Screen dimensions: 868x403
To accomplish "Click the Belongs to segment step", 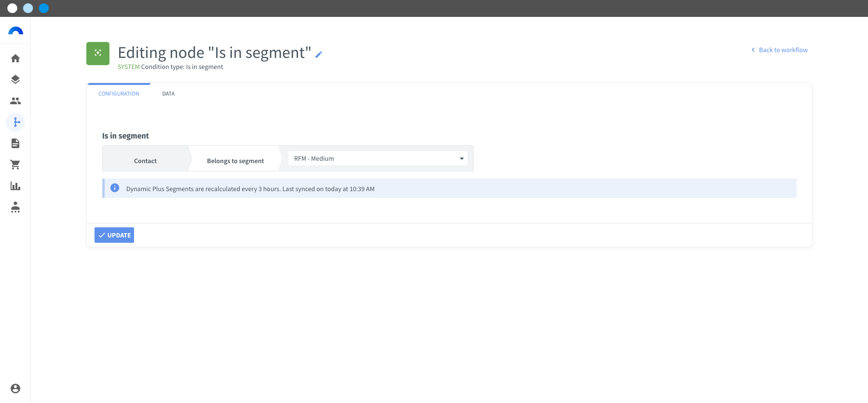I will [235, 161].
